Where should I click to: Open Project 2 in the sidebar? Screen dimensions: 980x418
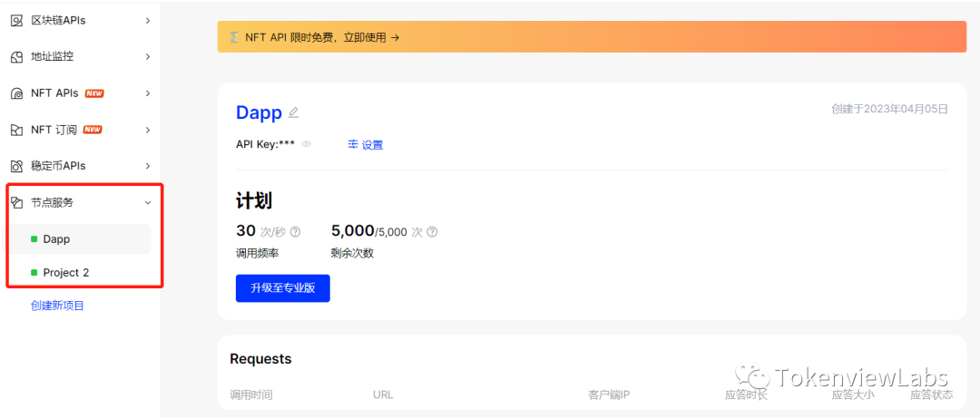pos(65,272)
